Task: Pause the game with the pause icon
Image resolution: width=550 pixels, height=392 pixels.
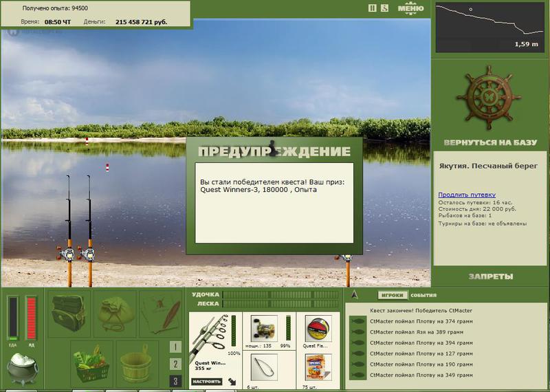Action: pos(372,8)
